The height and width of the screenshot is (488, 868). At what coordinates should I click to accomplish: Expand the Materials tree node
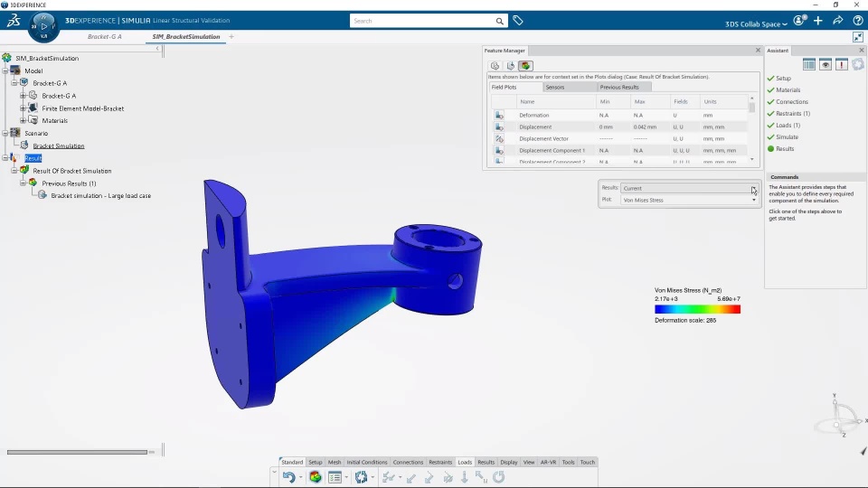[24, 120]
